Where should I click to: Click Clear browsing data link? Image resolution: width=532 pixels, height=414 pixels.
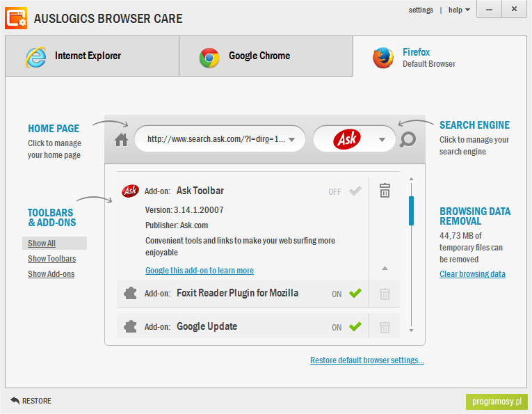click(473, 274)
